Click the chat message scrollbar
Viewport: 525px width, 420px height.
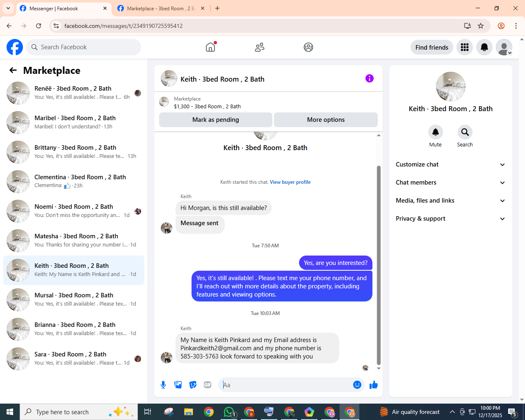click(x=379, y=265)
